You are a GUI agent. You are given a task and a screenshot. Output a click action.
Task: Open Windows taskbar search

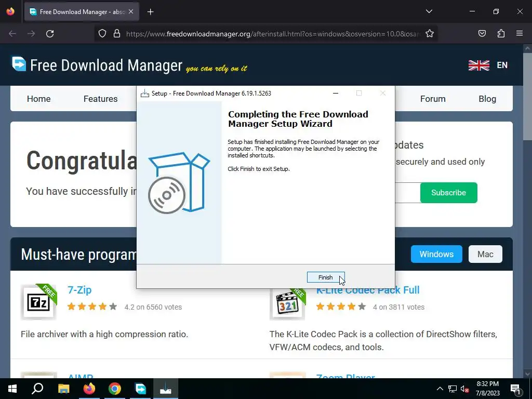pyautogui.click(x=37, y=389)
